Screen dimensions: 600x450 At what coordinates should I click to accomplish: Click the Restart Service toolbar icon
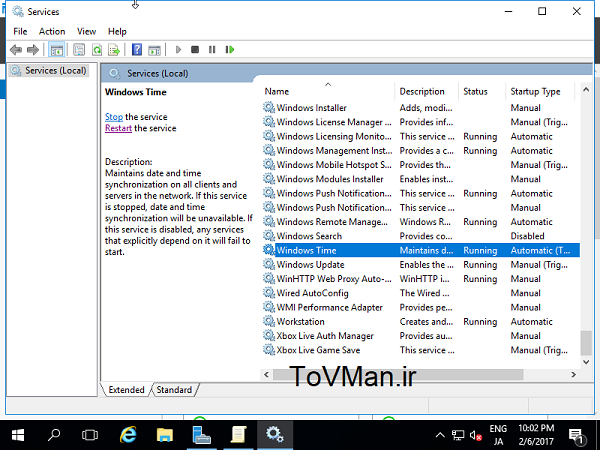pos(230,50)
